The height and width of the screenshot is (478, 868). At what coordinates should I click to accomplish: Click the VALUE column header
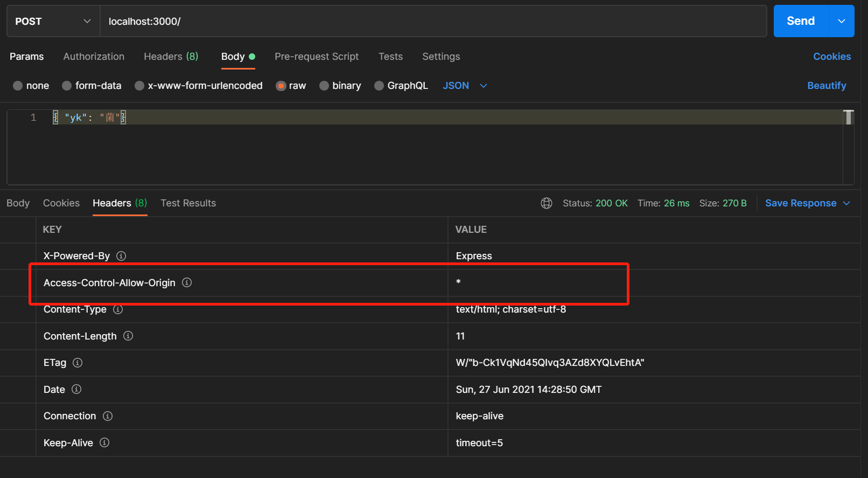point(471,230)
